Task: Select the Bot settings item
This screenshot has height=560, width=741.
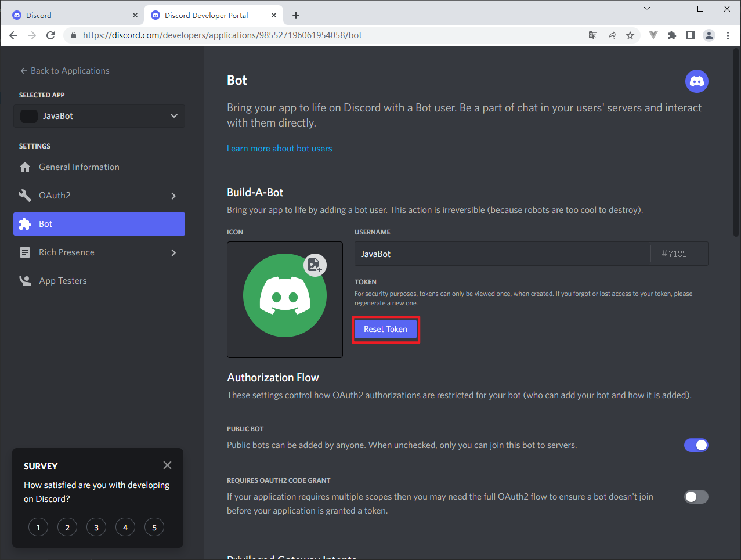Action: tap(99, 224)
